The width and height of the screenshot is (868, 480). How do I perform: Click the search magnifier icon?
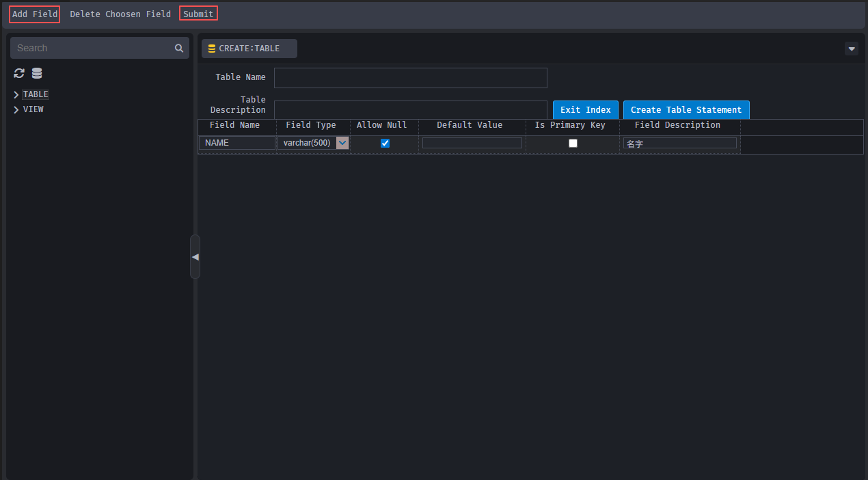pos(179,48)
